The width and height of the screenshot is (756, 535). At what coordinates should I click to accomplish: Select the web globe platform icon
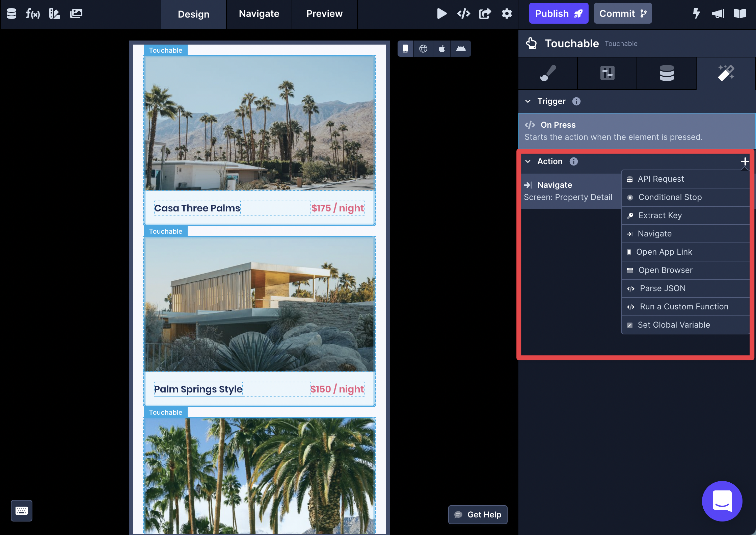[x=423, y=49]
